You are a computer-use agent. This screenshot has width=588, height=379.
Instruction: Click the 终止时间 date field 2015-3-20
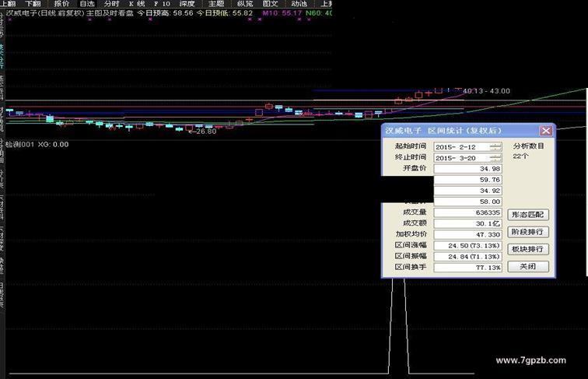coord(467,158)
